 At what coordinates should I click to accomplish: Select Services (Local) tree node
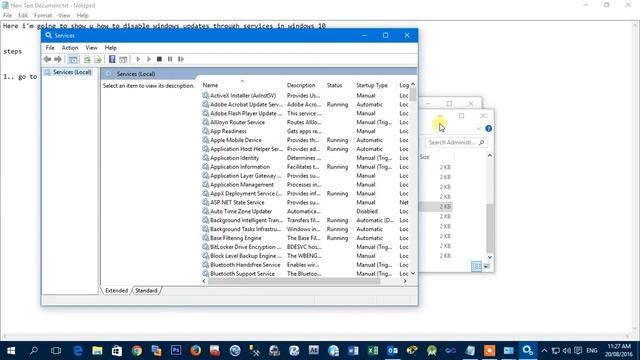click(x=72, y=72)
